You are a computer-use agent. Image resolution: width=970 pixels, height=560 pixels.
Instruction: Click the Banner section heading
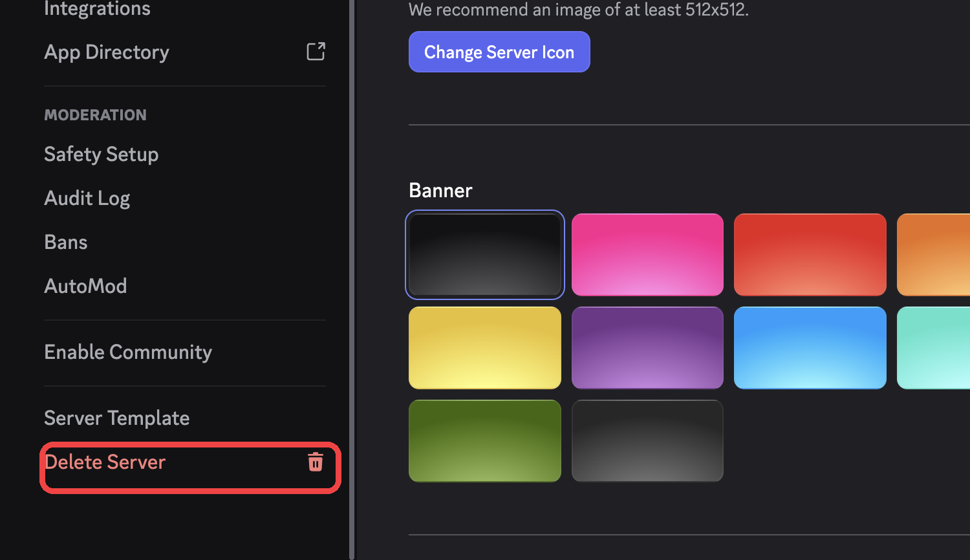click(440, 191)
